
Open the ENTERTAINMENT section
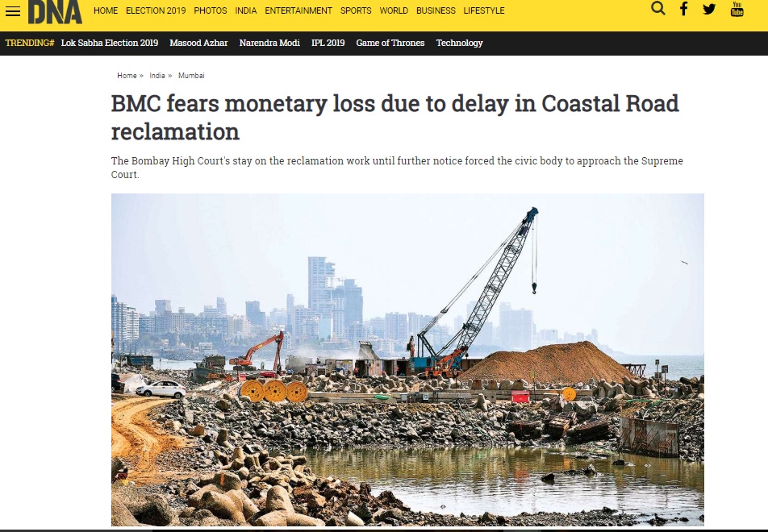coord(298,10)
